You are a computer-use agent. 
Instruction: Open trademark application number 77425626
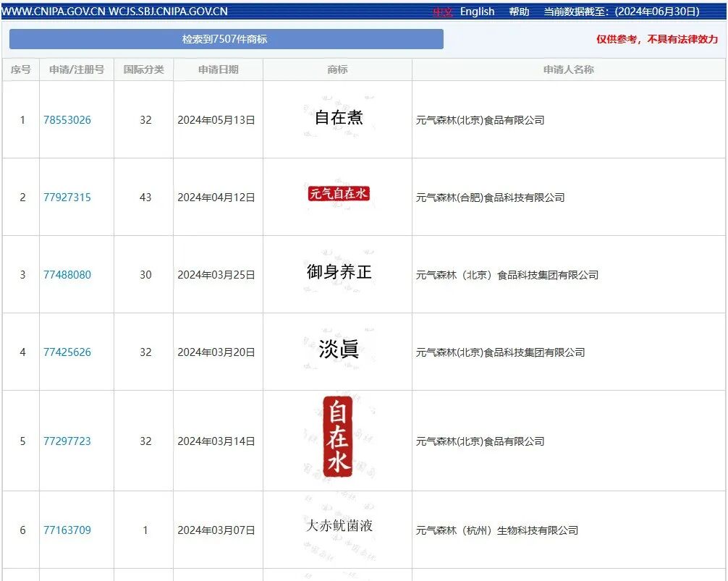point(68,352)
